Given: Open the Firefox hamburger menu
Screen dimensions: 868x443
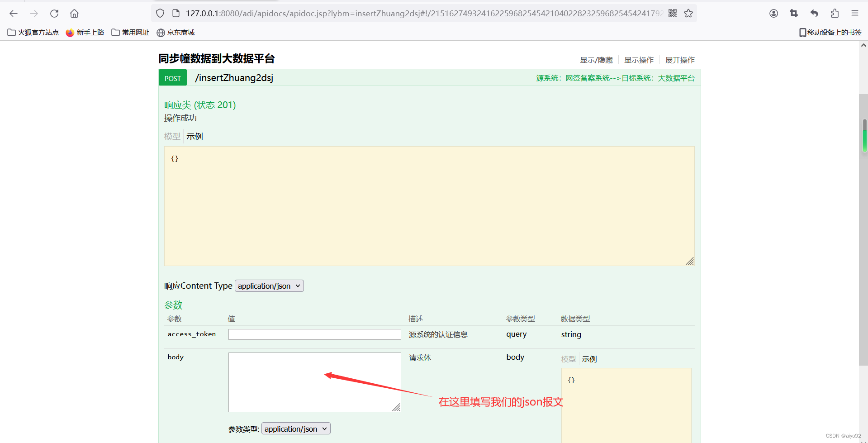Looking at the screenshot, I should point(855,14).
